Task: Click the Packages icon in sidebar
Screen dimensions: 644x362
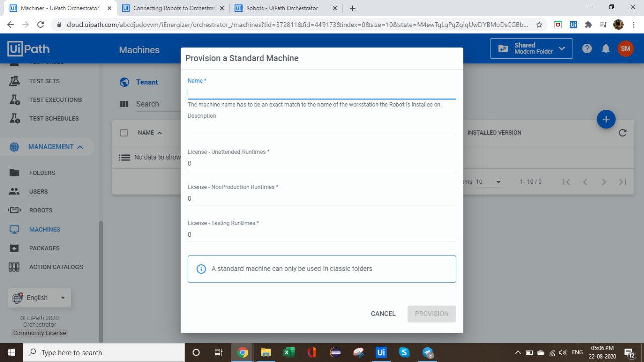Action: (x=14, y=248)
